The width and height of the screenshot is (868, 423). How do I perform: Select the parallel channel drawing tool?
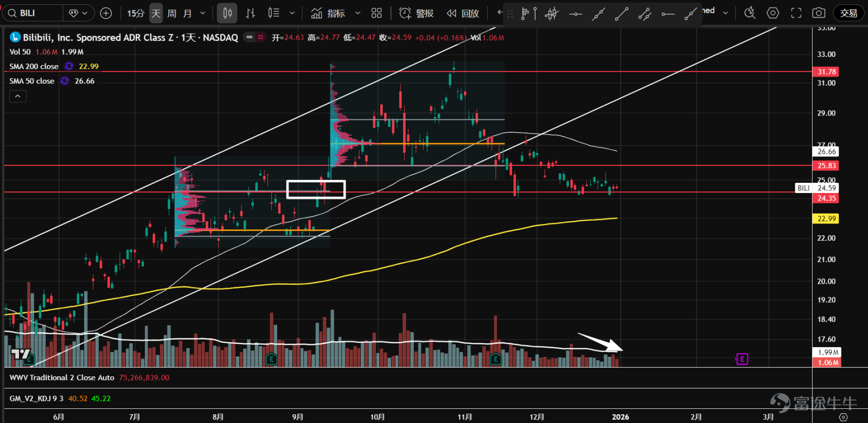click(x=644, y=14)
